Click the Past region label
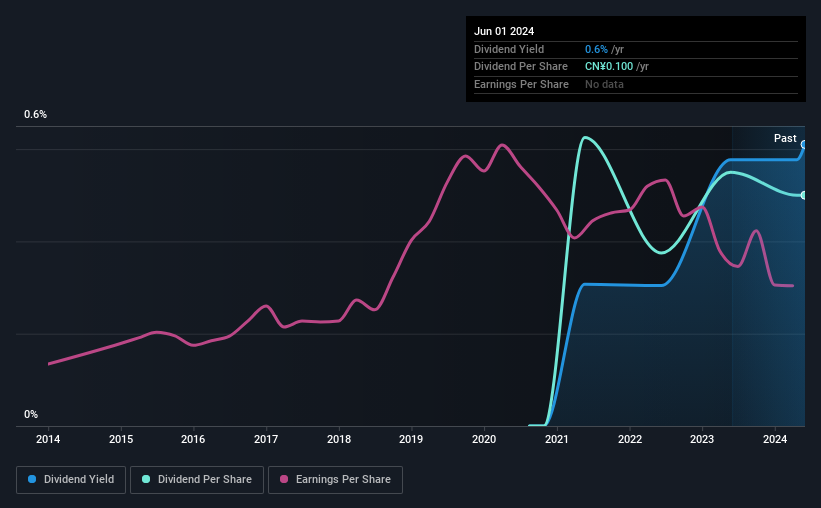 coord(785,138)
